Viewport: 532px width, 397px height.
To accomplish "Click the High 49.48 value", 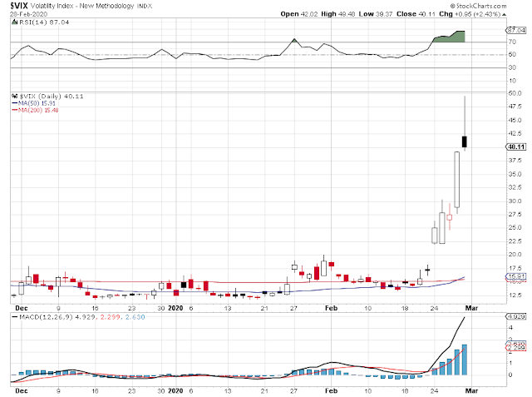I will pyautogui.click(x=338, y=14).
